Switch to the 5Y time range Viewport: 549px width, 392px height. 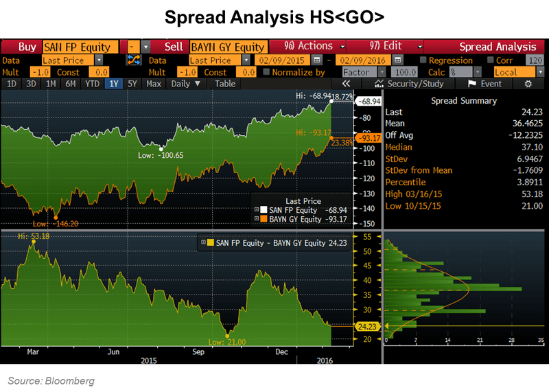(x=134, y=84)
